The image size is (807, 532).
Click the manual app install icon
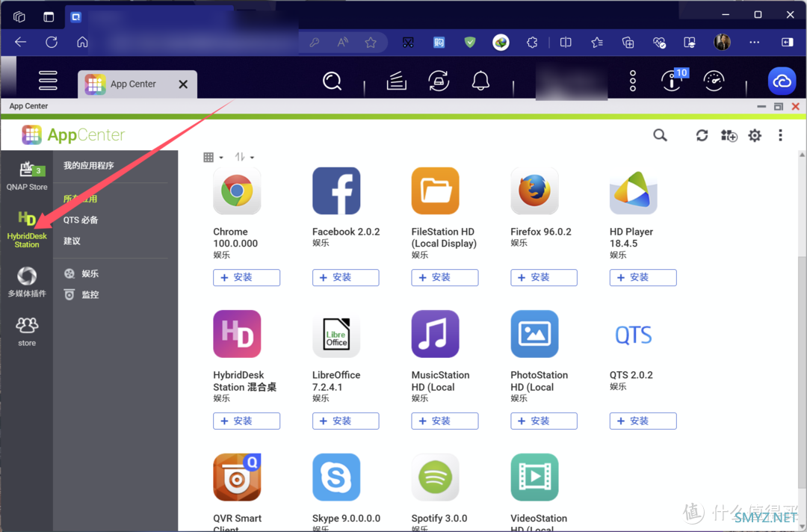729,135
